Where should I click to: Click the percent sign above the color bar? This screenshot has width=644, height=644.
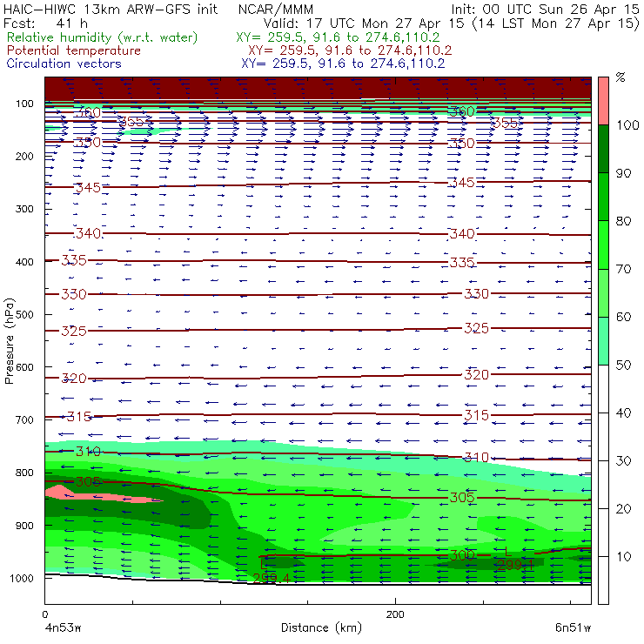[x=621, y=77]
